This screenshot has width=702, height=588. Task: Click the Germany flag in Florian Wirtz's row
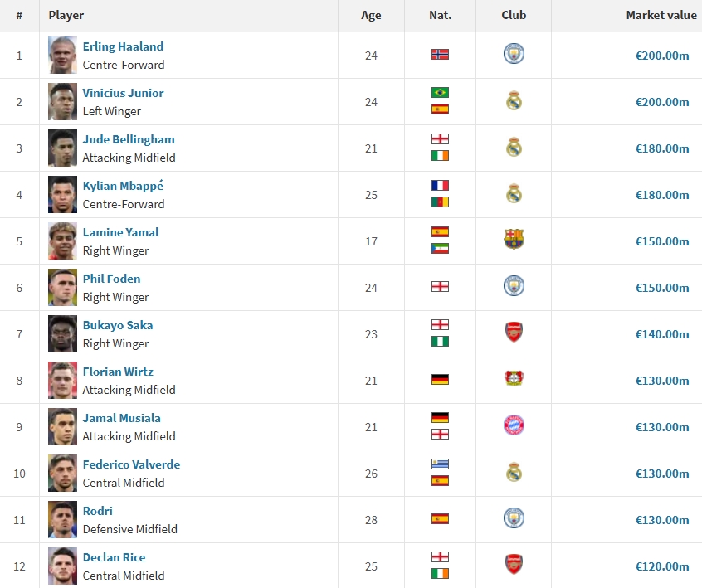point(440,380)
